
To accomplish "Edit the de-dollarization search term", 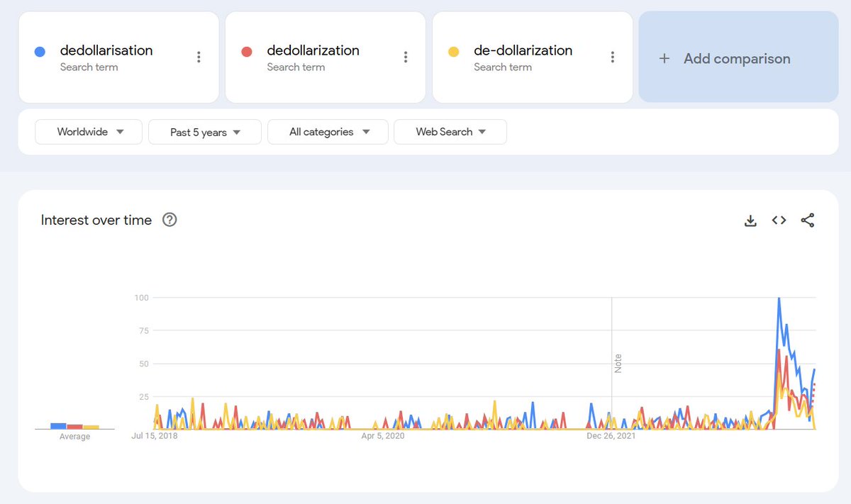I will pyautogui.click(x=523, y=50).
